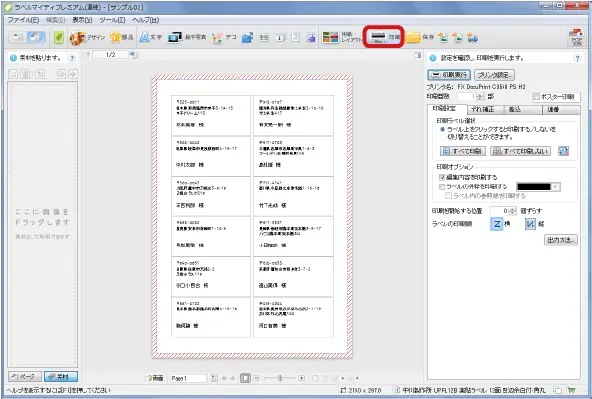
Task: Enable ラベルの外枠を印刷する checkbox
Action: pyautogui.click(x=442, y=187)
